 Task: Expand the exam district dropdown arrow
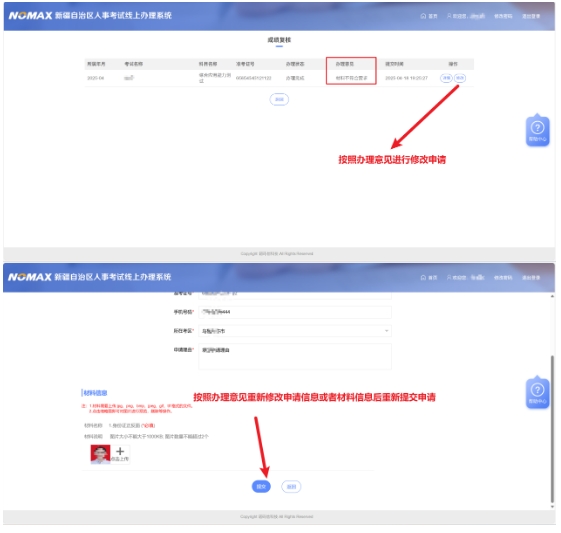pyautogui.click(x=386, y=331)
